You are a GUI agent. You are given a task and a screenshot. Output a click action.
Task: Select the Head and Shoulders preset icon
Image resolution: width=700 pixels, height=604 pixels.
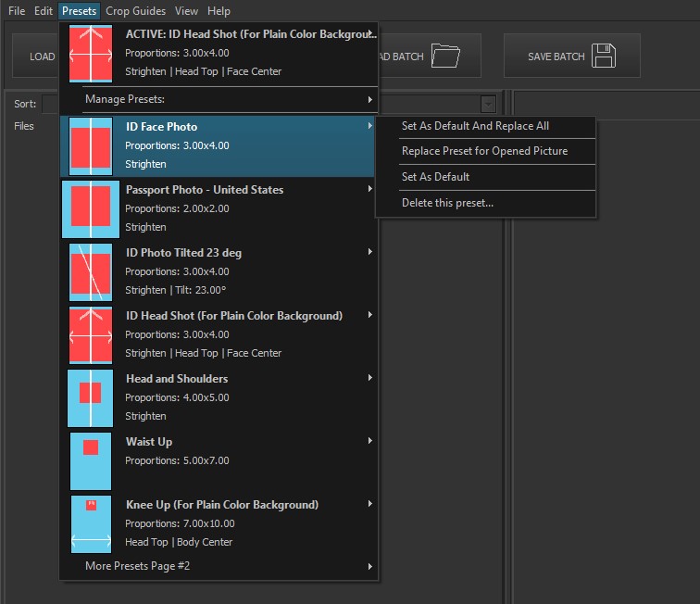click(91, 397)
